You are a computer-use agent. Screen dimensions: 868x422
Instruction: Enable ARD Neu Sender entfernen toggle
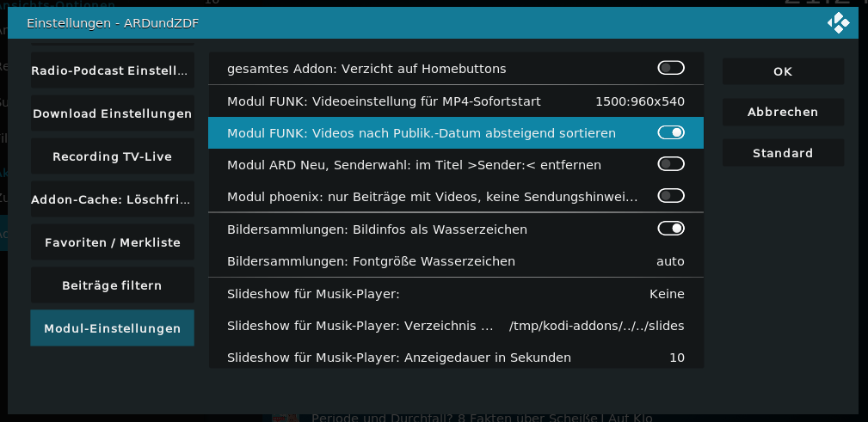[671, 164]
